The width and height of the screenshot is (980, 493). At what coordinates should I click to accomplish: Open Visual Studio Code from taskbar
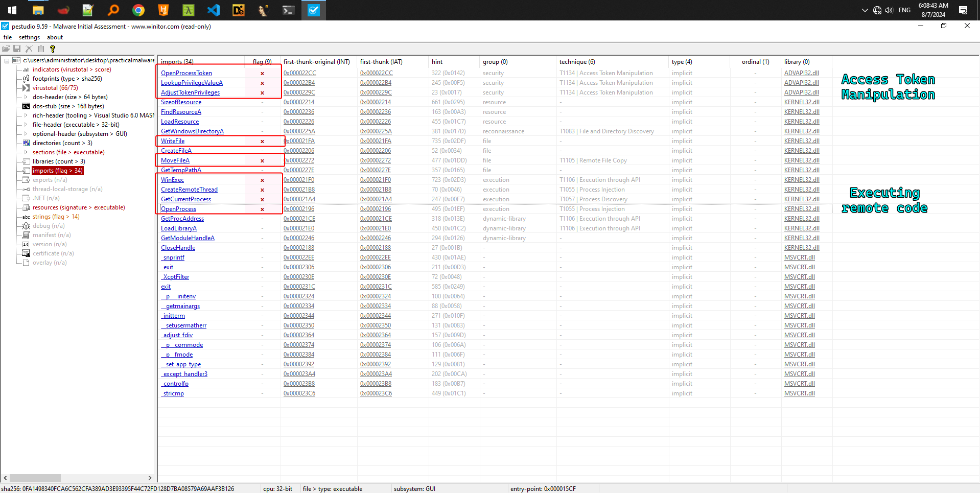tap(214, 10)
